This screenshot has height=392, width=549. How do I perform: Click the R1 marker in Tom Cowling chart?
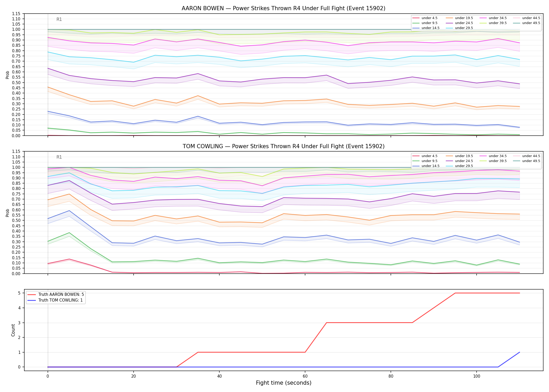click(59, 157)
